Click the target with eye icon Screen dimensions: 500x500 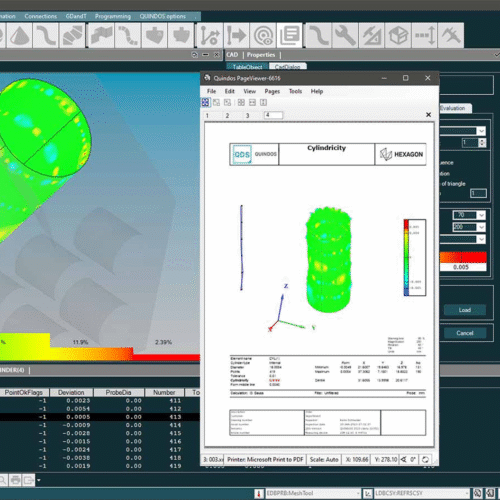263,35
